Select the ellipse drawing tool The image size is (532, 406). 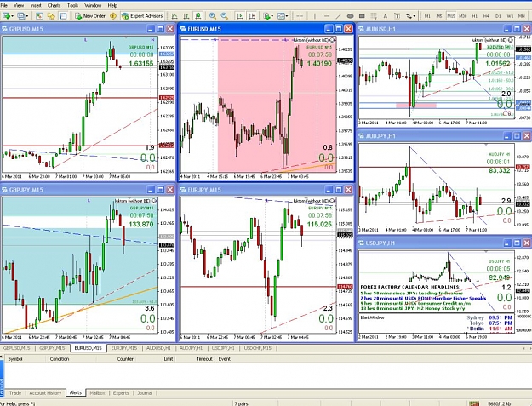tap(350, 16)
